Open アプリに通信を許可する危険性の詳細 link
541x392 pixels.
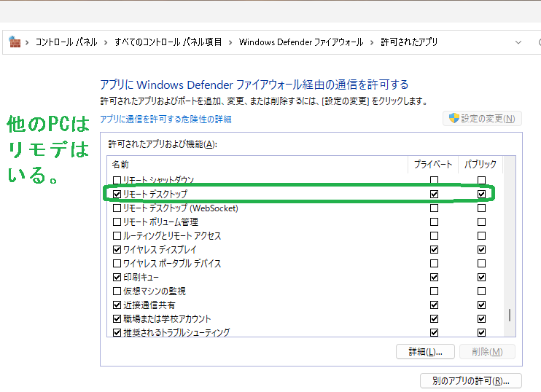click(166, 119)
